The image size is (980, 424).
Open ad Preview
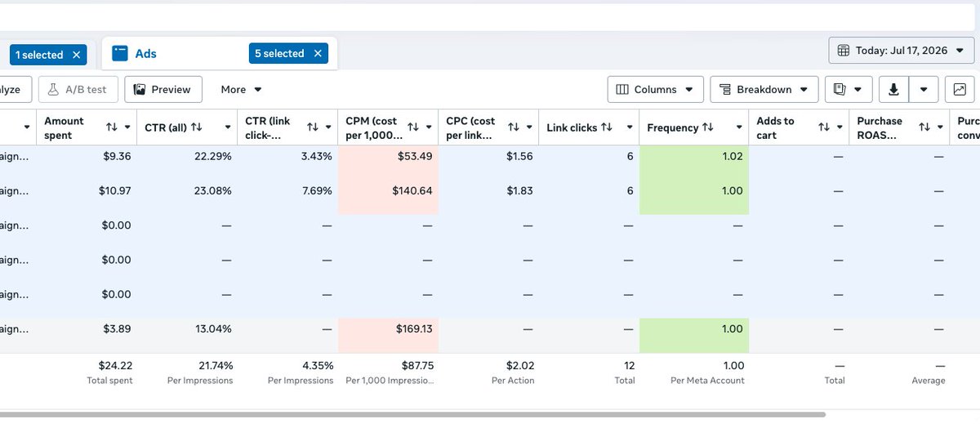point(163,90)
